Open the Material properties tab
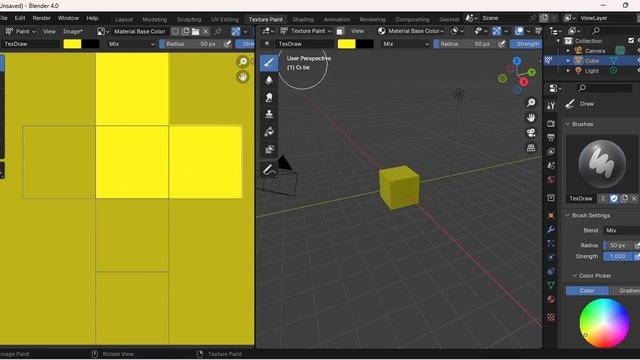Viewport: 640px width, 360px height. tap(551, 299)
